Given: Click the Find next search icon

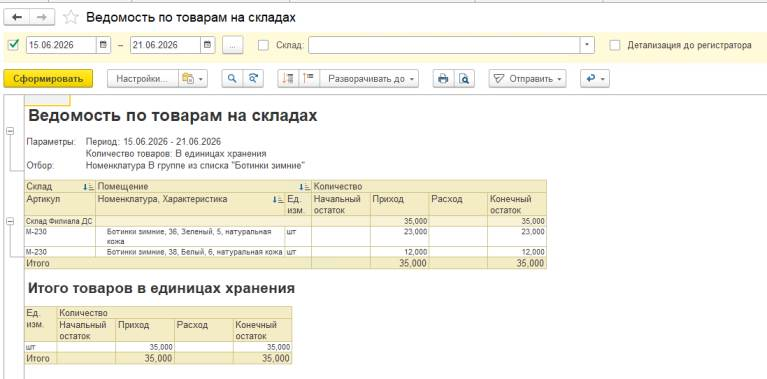Looking at the screenshot, I should (253, 79).
